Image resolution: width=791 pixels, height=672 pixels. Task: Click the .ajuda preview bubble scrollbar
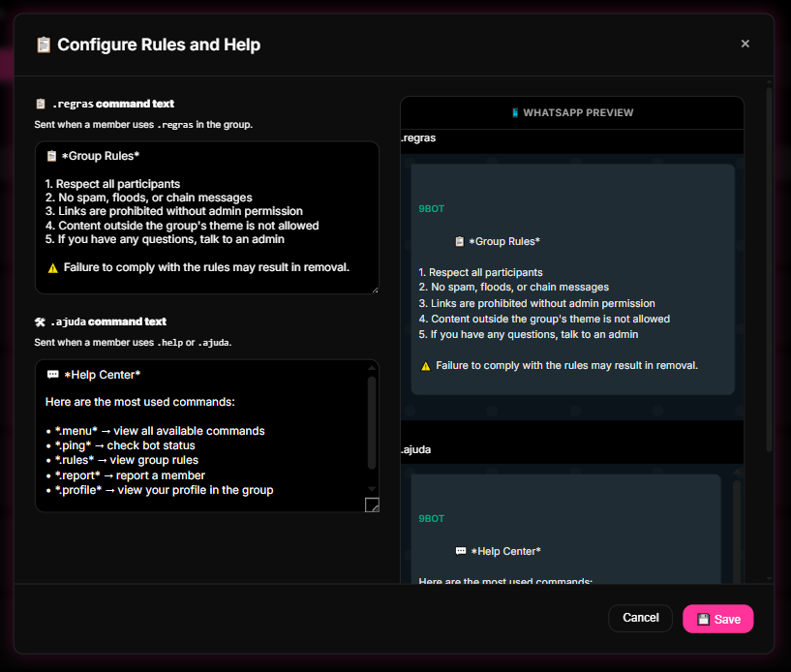pos(737,531)
